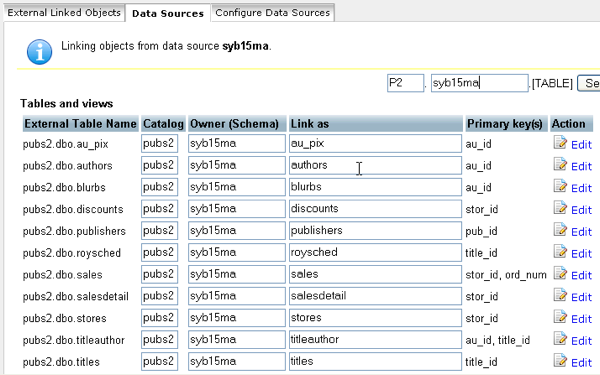Click the Edit link for stores row
This screenshot has height=375, width=600.
pos(581,319)
